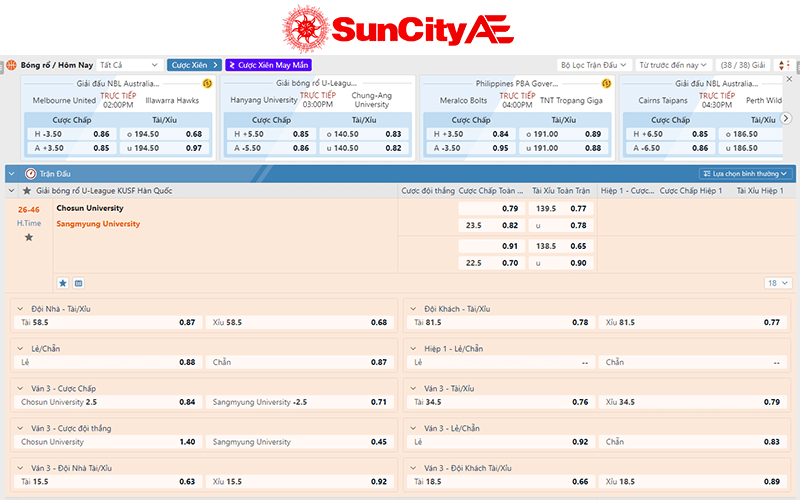Click the 26-46 live score
The width and height of the screenshot is (800, 500).
[x=29, y=210]
